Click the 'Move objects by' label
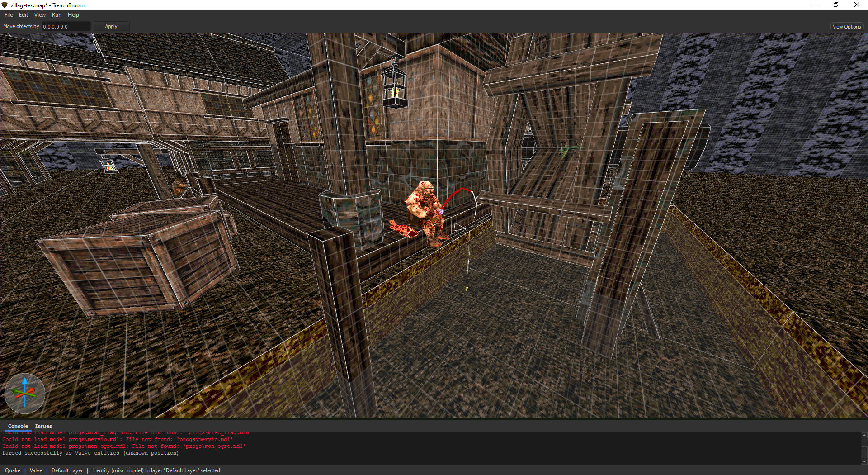 pyautogui.click(x=21, y=26)
